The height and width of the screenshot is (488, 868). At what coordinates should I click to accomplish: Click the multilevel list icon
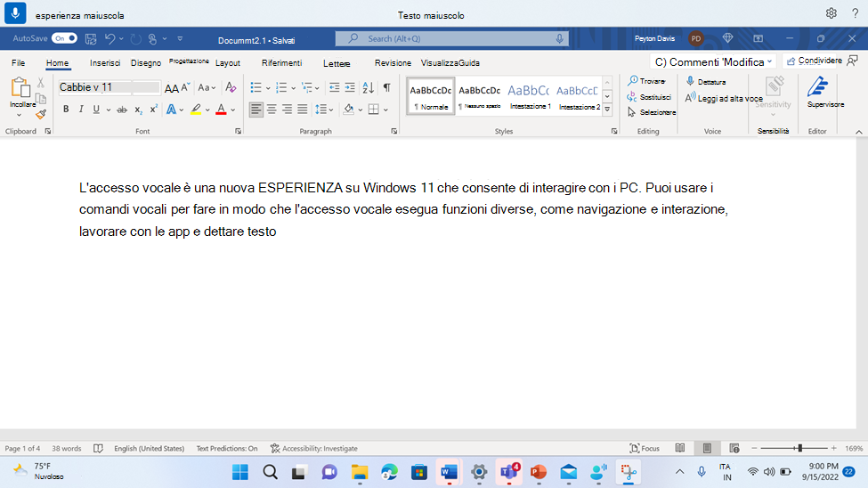306,87
